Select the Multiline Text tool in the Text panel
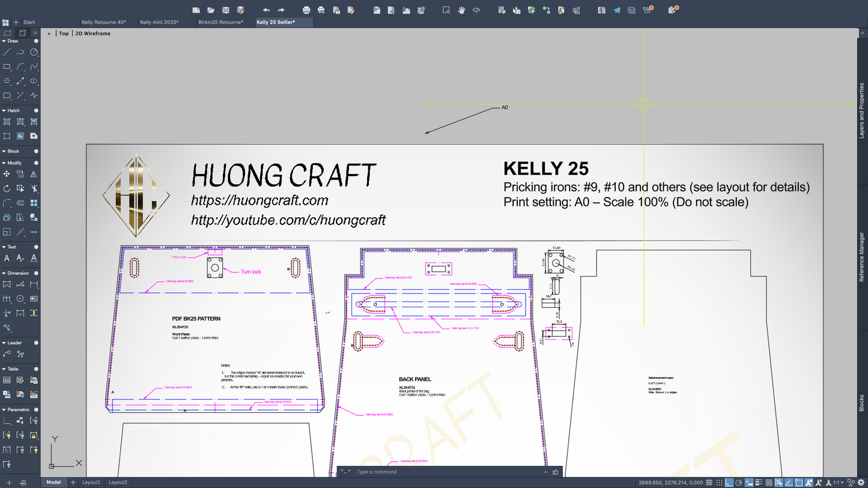The image size is (868, 488). pos(7,258)
